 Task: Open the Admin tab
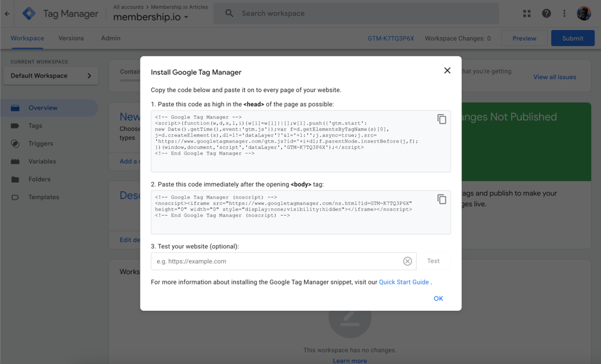(x=110, y=38)
